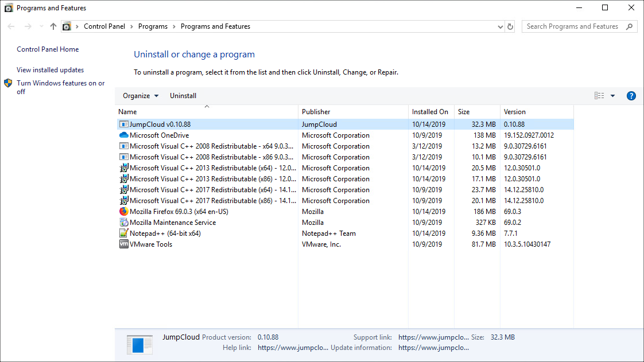Click the Mozilla Maintenance Service icon
Image resolution: width=644 pixels, height=362 pixels.
click(123, 222)
